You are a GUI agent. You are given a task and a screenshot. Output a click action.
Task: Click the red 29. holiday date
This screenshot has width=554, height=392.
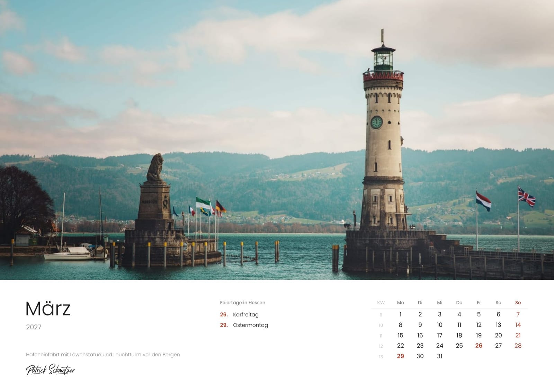(x=224, y=325)
